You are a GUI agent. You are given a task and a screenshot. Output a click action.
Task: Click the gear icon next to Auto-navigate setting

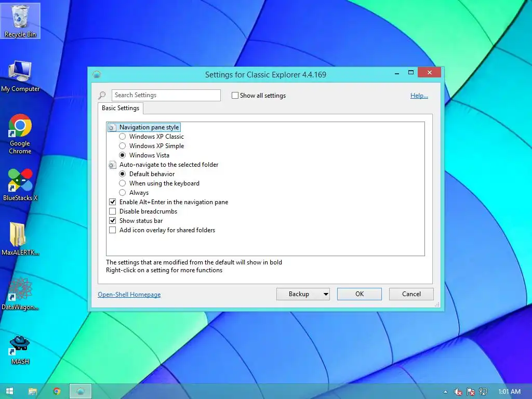[x=112, y=165]
